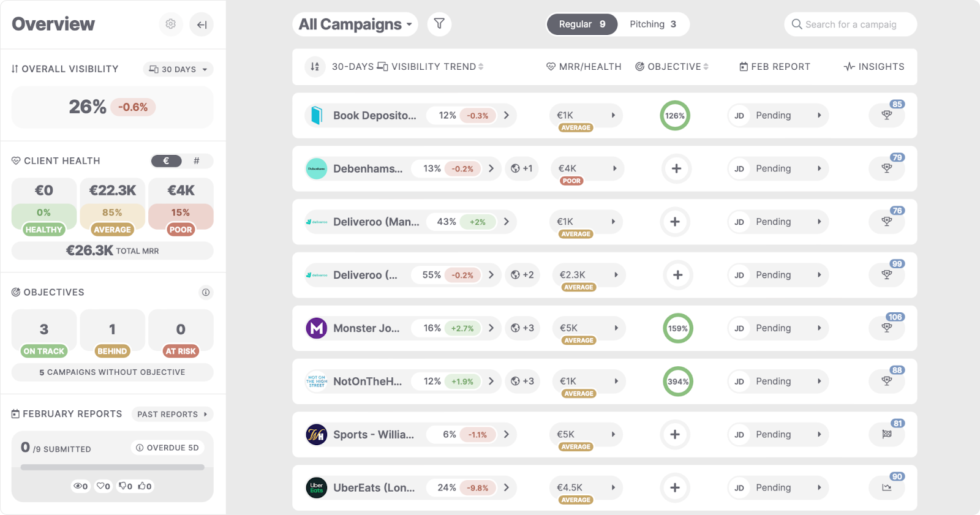Expand Book Depository visibility details chevron
Image resolution: width=980 pixels, height=515 pixels.
tap(507, 115)
